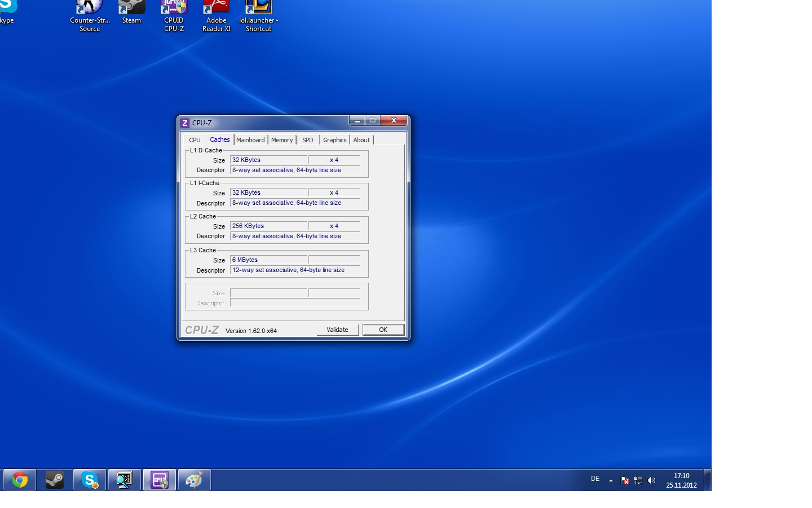
Task: Open the Adobe Reader XI desktop shortcut
Action: click(216, 16)
